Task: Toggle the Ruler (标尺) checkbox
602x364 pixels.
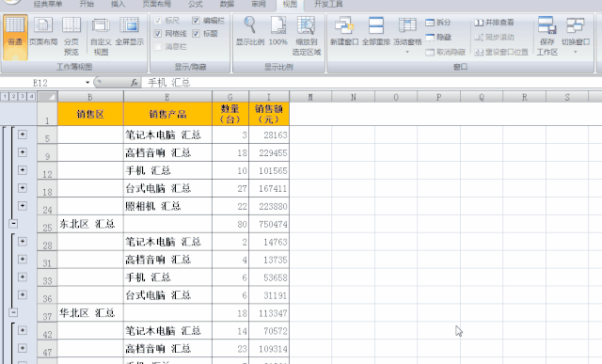Action: pyautogui.click(x=158, y=21)
